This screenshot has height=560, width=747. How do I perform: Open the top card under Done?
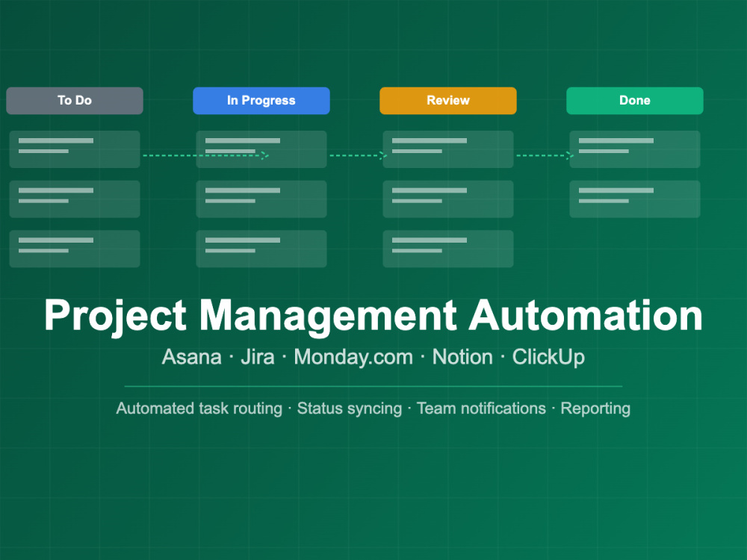(x=635, y=149)
